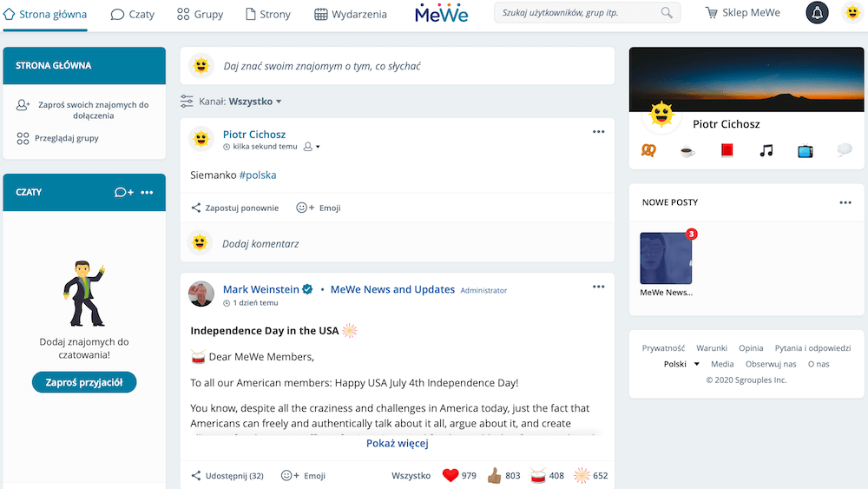Click Opinia footer link
This screenshot has width=868, height=489.
pos(751,347)
